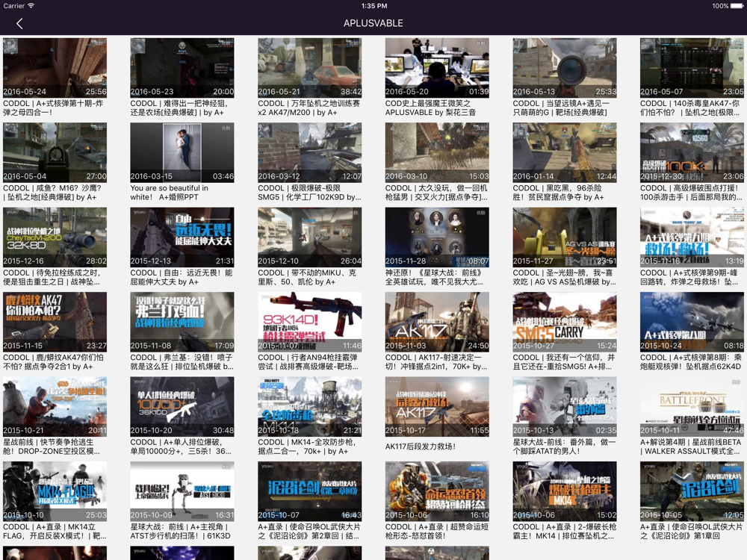Open the 08:18 thumbnail dated 2015-10-24
The image size is (747, 560).
pyautogui.click(x=692, y=322)
